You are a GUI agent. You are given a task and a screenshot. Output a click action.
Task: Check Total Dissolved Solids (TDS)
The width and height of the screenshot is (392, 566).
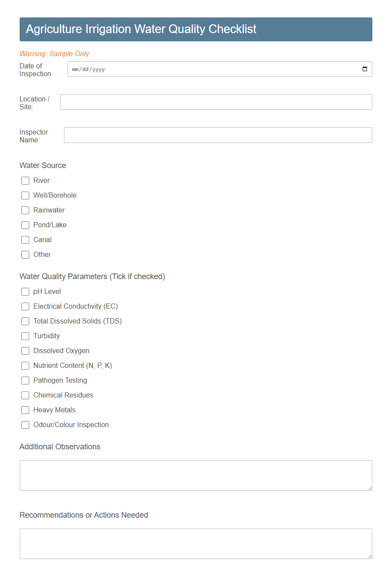(x=25, y=321)
